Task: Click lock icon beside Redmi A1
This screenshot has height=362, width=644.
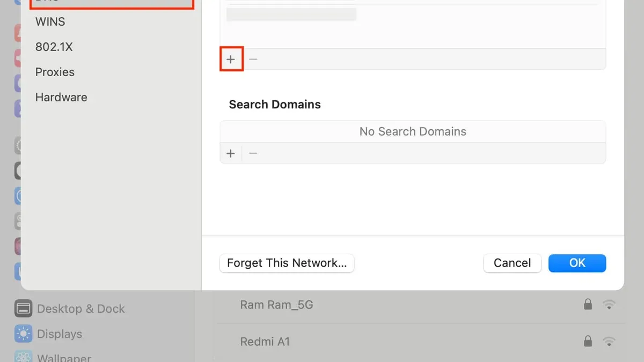Action: click(588, 341)
